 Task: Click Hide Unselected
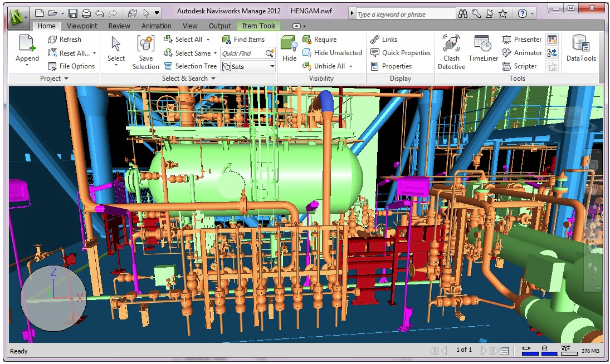tap(332, 53)
